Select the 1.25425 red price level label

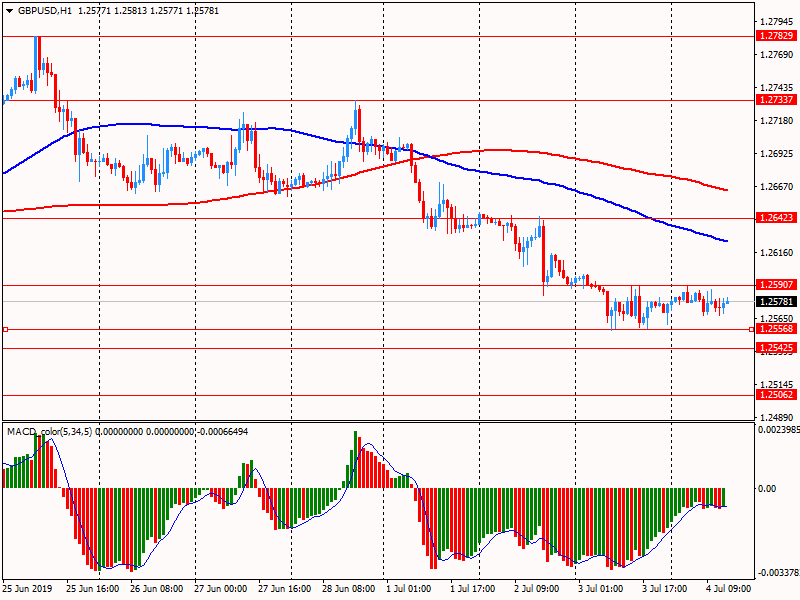point(776,348)
